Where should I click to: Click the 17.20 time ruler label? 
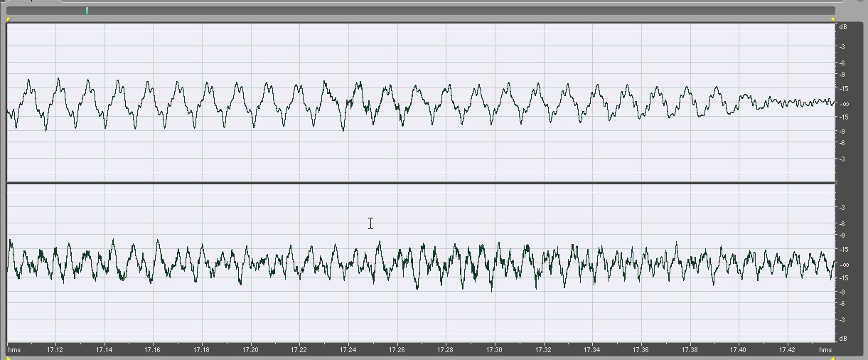point(251,350)
